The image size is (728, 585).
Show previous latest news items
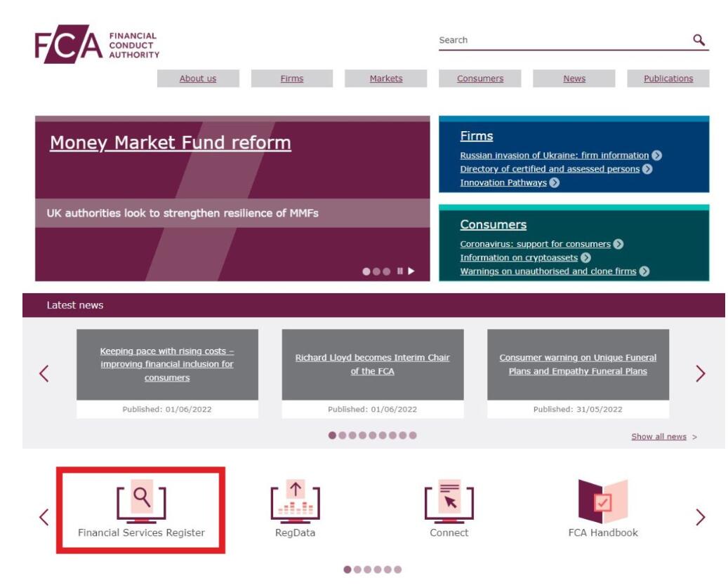(x=44, y=374)
